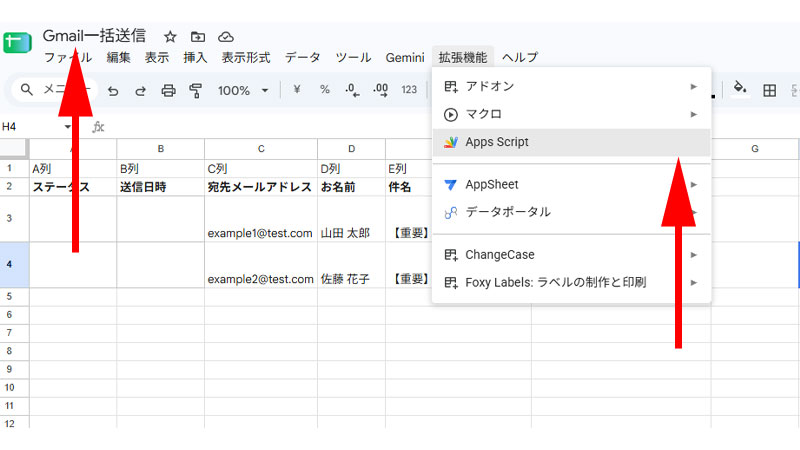This screenshot has width=800, height=450.
Task: Increase decimal places
Action: (381, 90)
